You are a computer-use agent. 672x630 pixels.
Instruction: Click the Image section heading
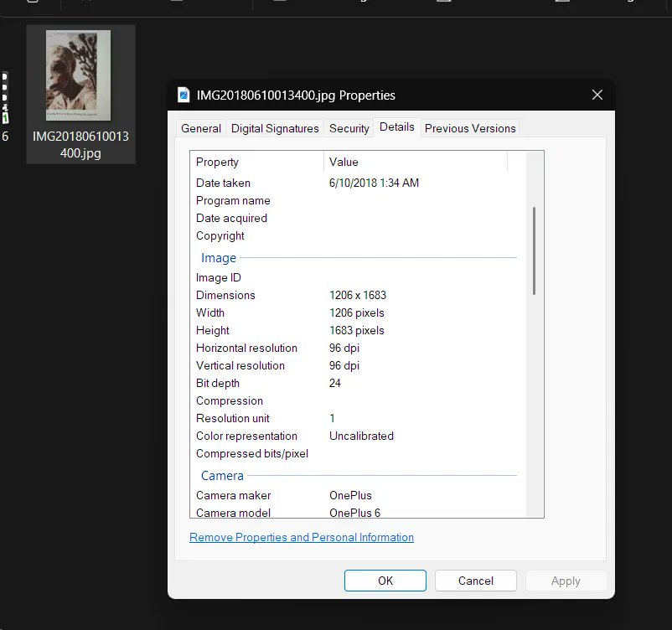tap(219, 258)
